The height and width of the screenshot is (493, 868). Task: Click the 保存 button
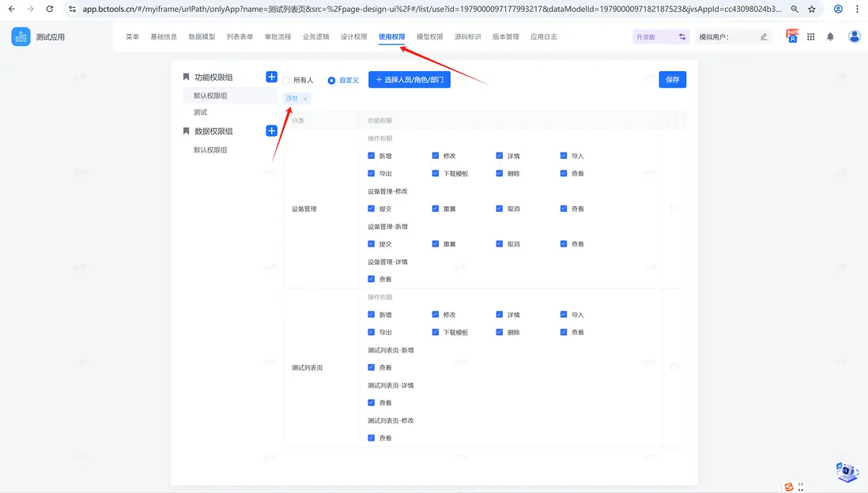[673, 80]
